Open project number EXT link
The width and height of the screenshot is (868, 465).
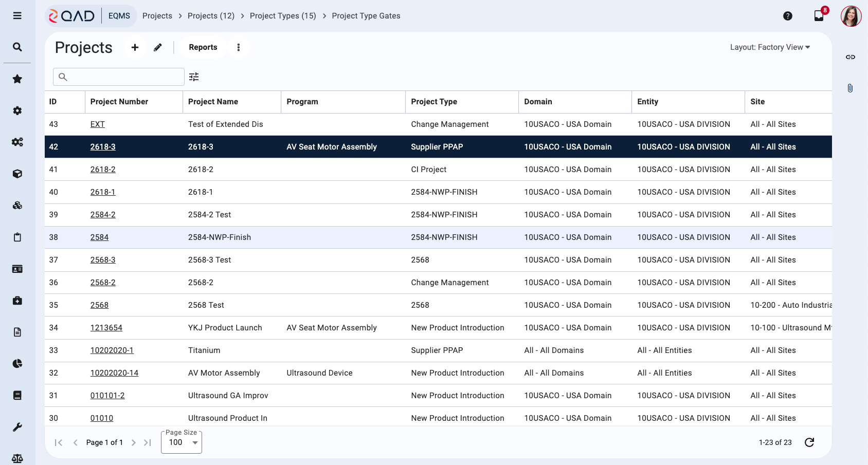(98, 124)
